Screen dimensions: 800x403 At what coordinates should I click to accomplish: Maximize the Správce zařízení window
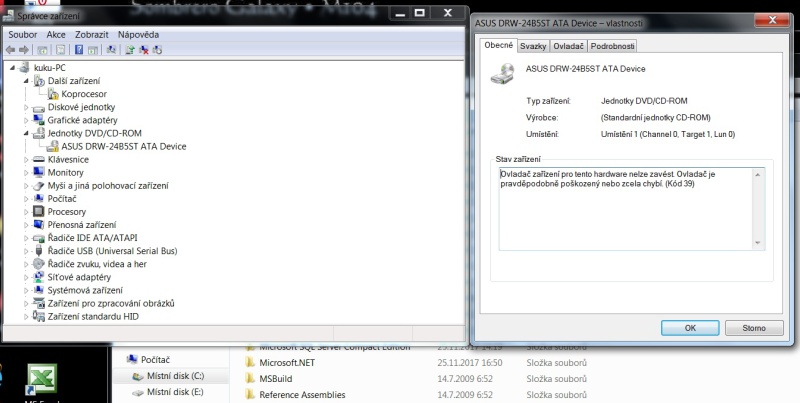[420, 13]
